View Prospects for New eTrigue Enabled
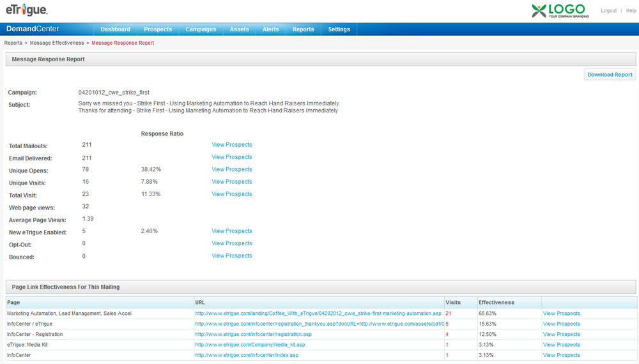Image resolution: width=639 pixels, height=364 pixels. (x=231, y=231)
